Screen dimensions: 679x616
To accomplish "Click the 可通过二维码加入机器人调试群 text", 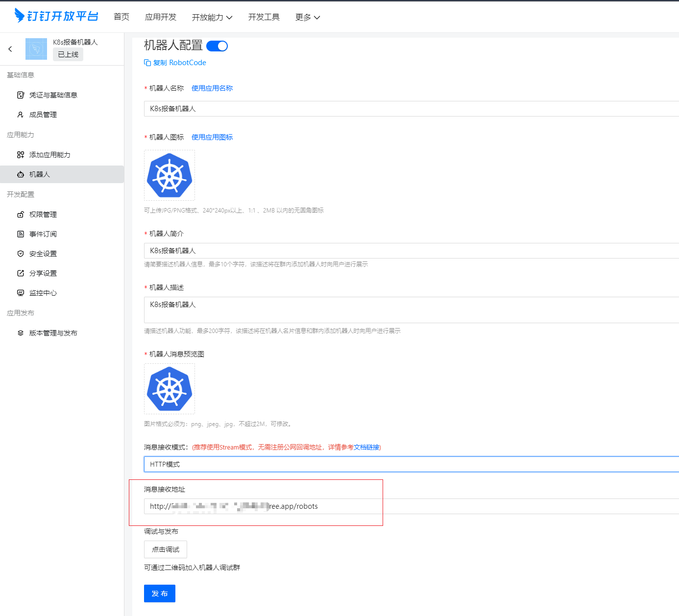I will 192,568.
